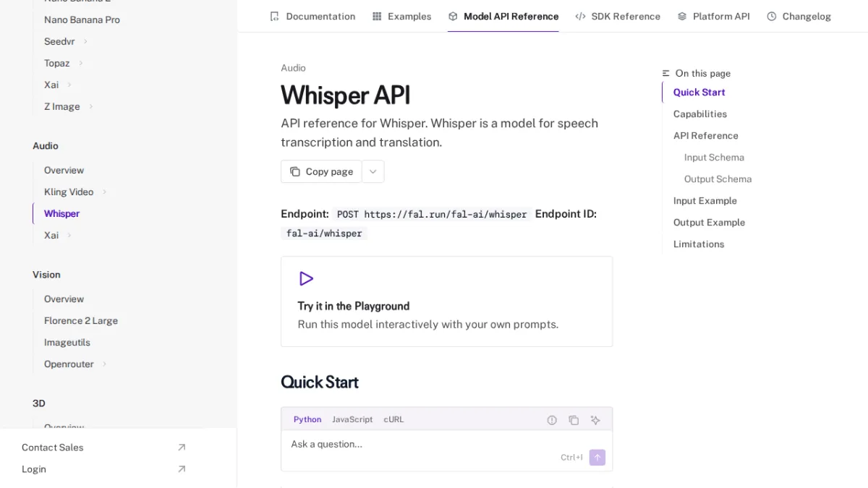868x488 pixels.
Task: Click the On this page list icon
Action: tap(666, 73)
